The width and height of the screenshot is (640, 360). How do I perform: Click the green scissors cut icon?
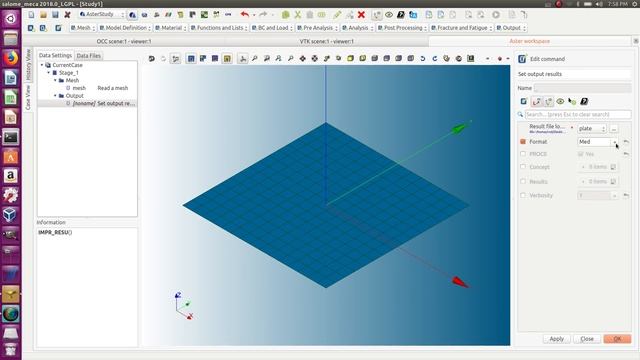click(x=298, y=15)
